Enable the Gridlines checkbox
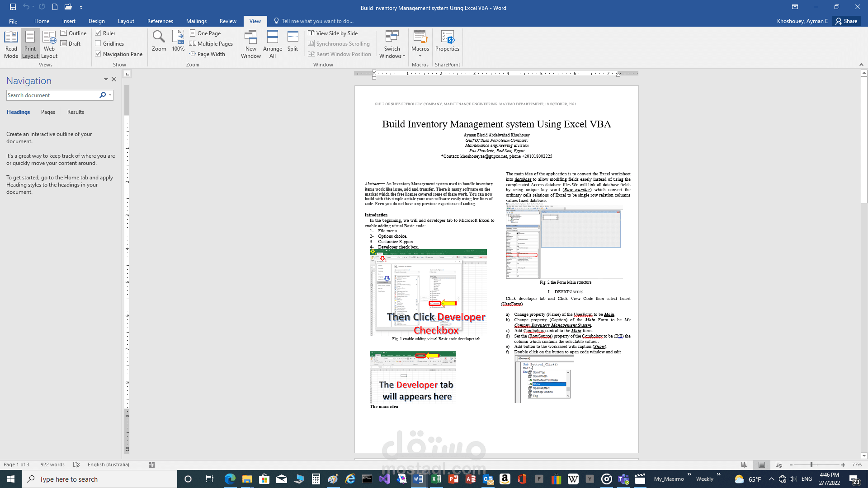Image resolution: width=868 pixels, height=488 pixels. (x=98, y=43)
